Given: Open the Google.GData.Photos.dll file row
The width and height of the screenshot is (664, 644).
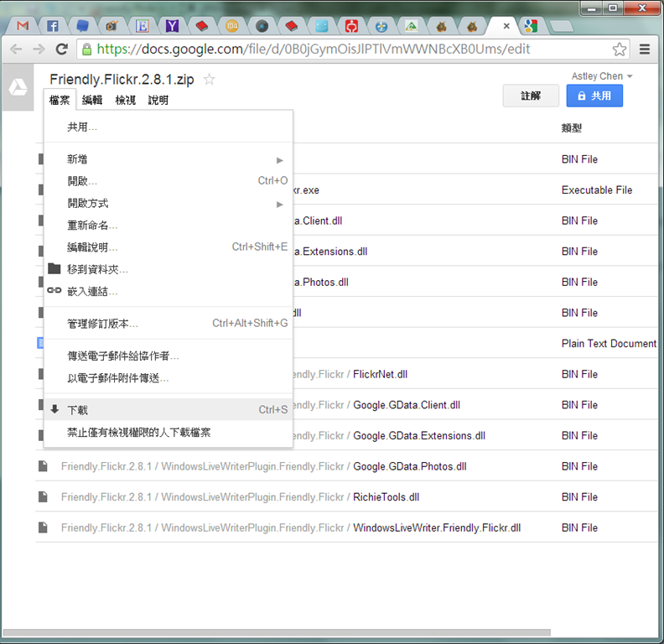Looking at the screenshot, I should tap(346, 466).
